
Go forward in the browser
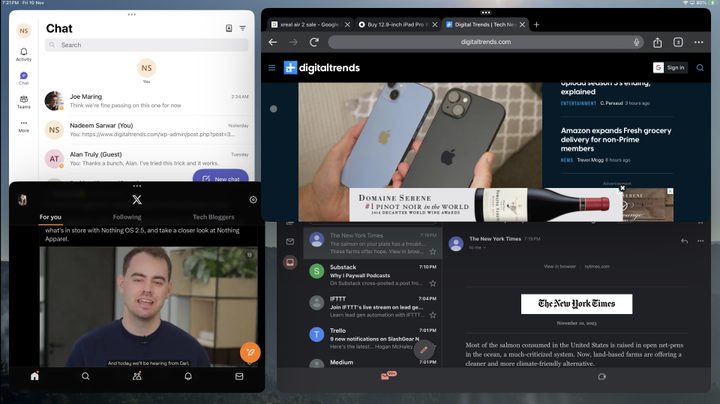click(x=293, y=42)
